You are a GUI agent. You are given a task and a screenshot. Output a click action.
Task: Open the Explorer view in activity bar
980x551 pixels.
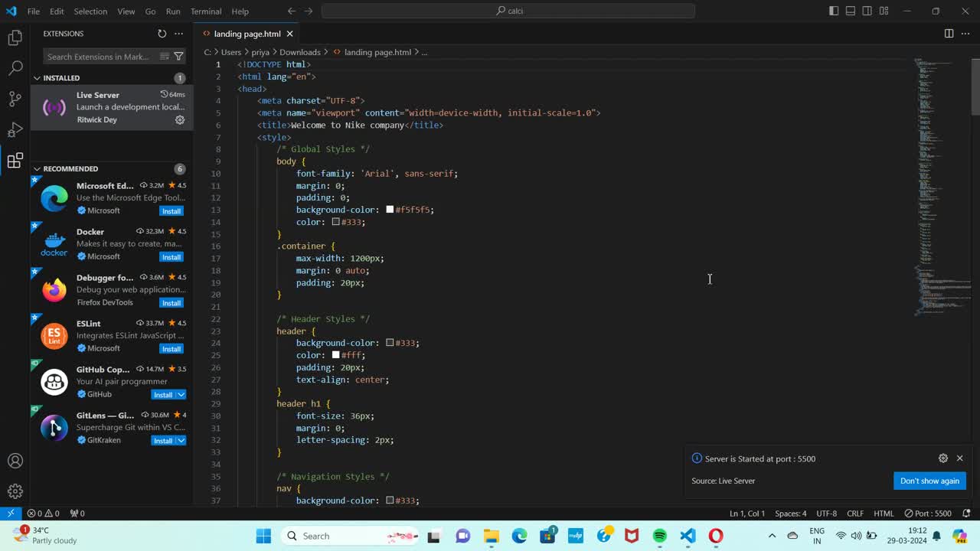click(15, 37)
